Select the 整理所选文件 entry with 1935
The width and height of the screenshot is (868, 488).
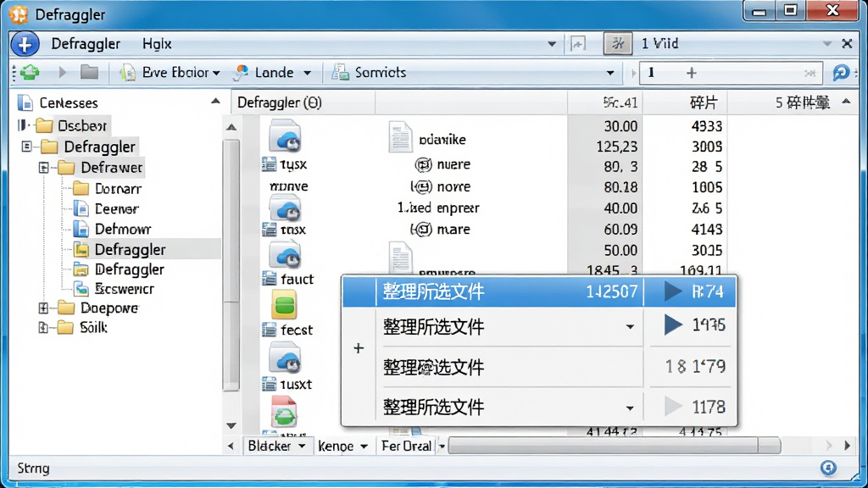point(538,326)
